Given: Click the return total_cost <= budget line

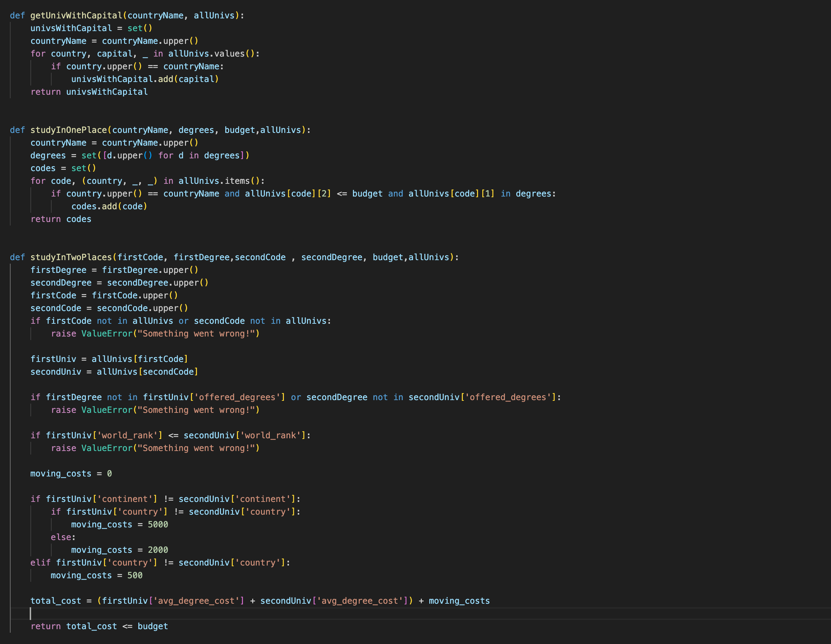Looking at the screenshot, I should coord(99,626).
